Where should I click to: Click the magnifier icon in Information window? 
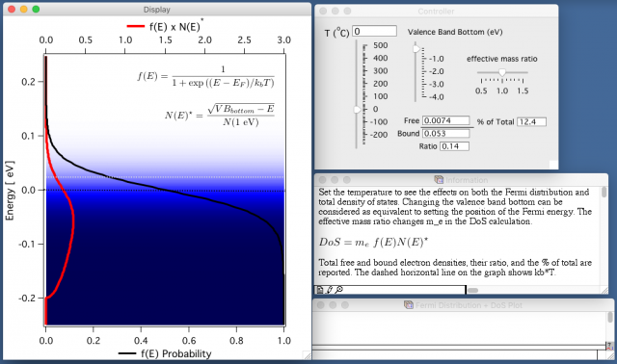(x=338, y=290)
